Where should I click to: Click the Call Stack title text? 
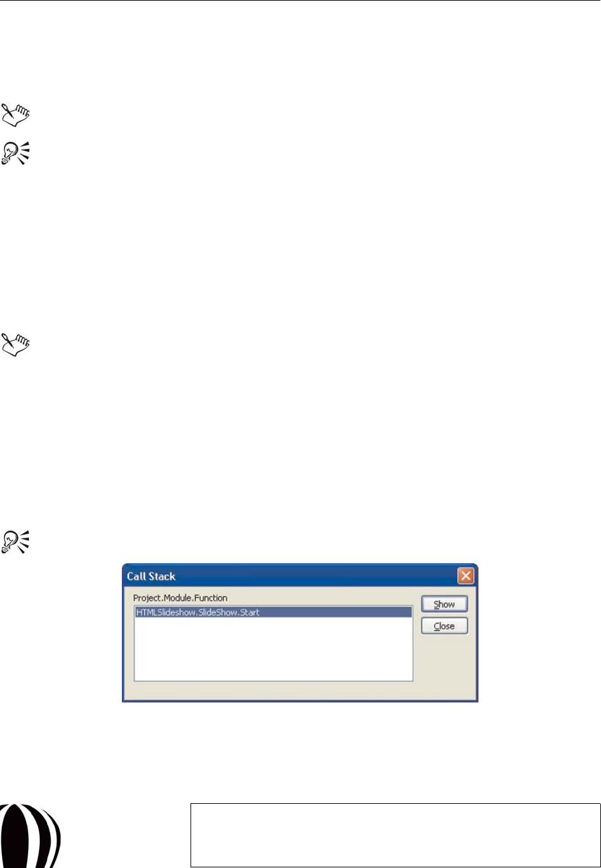pyautogui.click(x=151, y=576)
